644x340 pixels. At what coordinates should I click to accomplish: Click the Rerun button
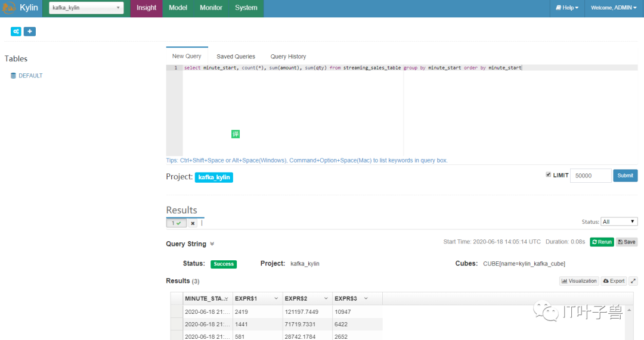602,242
